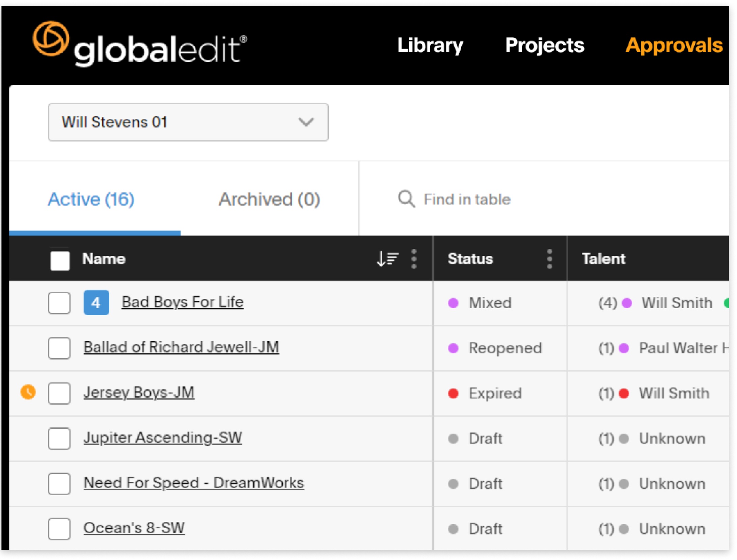The width and height of the screenshot is (737, 560).
Task: Click Will Smith talent in Jersey Boys row
Action: point(674,393)
